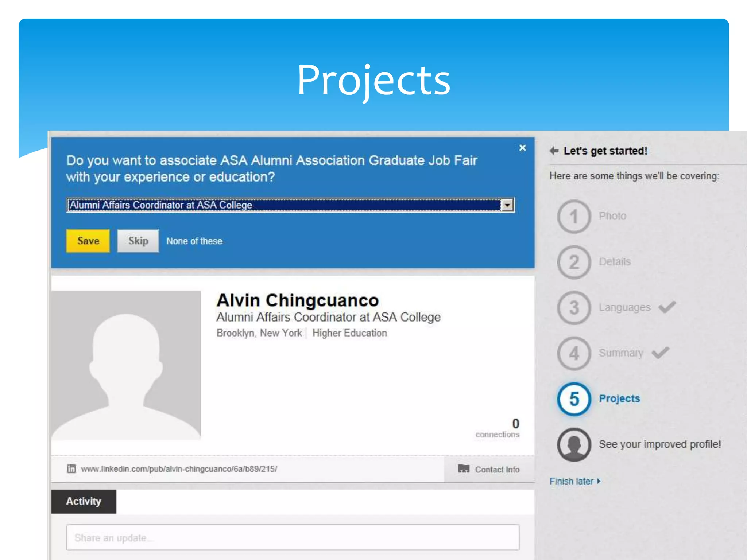The height and width of the screenshot is (560, 747).
Task: Click See your improved profile text
Action: (x=660, y=444)
